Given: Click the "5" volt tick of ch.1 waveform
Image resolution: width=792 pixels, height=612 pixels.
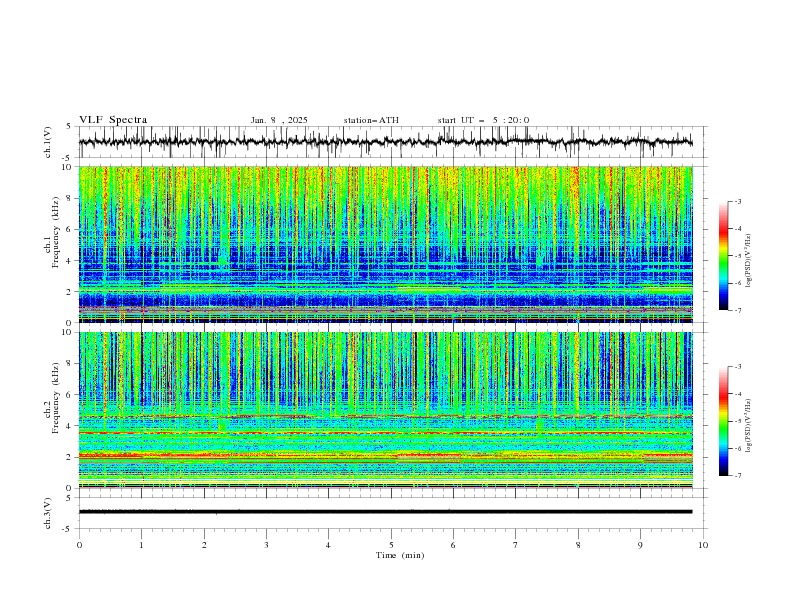Looking at the screenshot, I should (70, 127).
